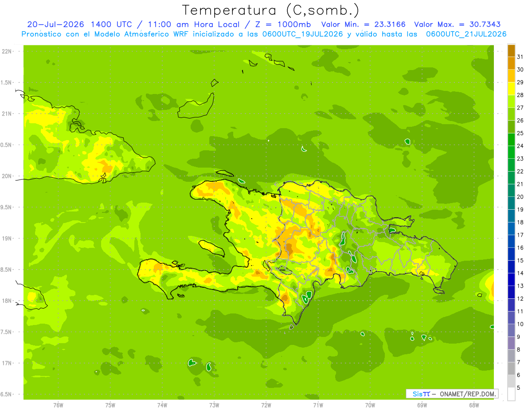
Task: Pick the light orange swatch between 29 and 30
Action: point(511,76)
